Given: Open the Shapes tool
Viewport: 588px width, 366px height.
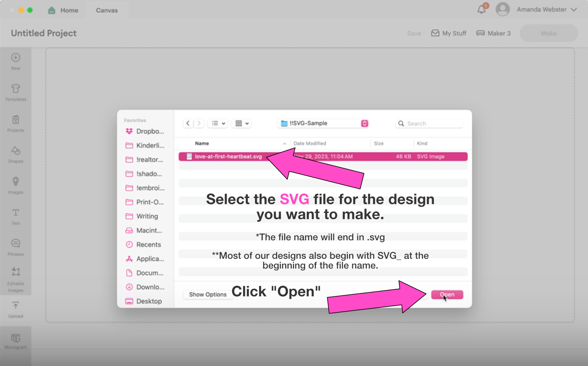Looking at the screenshot, I should (16, 154).
